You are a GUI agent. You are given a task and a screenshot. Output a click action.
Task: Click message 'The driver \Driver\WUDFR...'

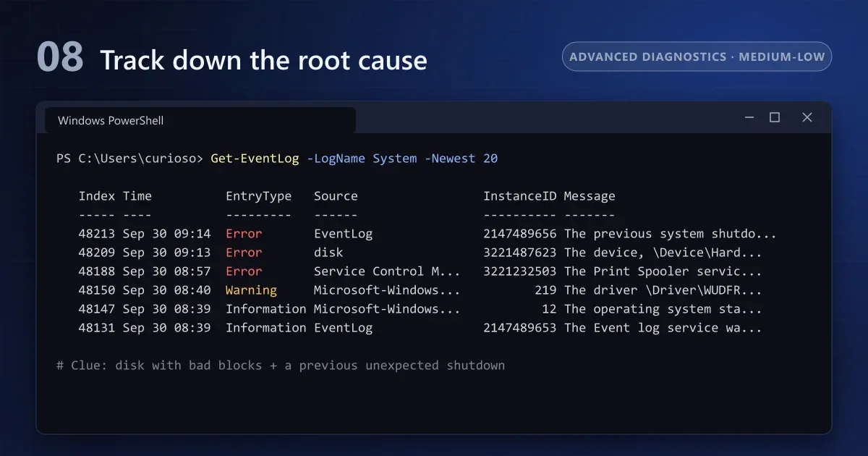pyautogui.click(x=663, y=290)
